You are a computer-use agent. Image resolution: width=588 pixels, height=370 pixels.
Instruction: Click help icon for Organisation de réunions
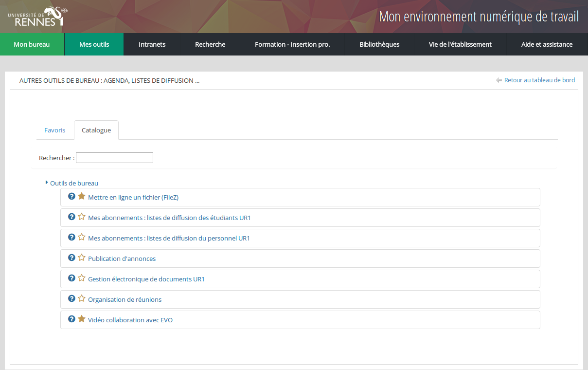[71, 298]
